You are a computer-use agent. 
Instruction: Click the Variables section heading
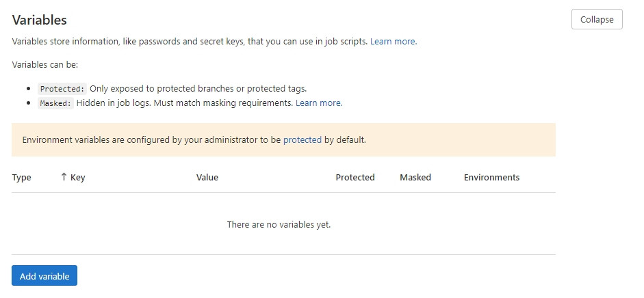click(40, 21)
